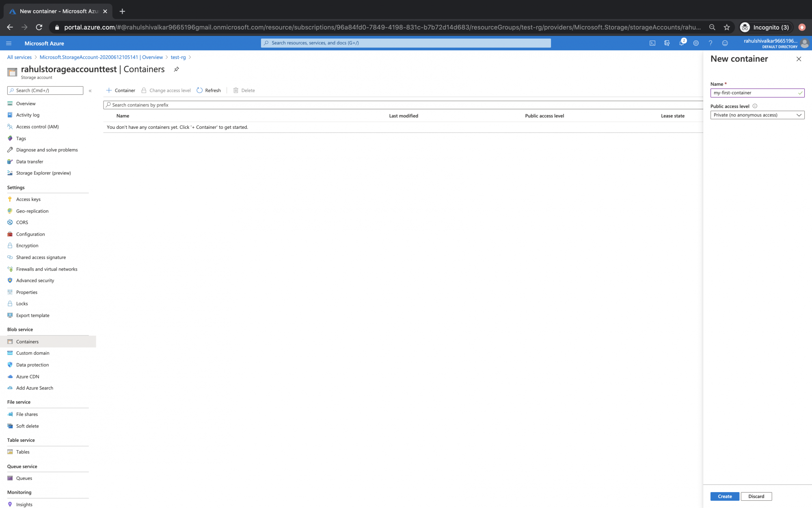This screenshot has width=812, height=508.
Task: Select Containers under Blob service
Action: [x=27, y=341]
